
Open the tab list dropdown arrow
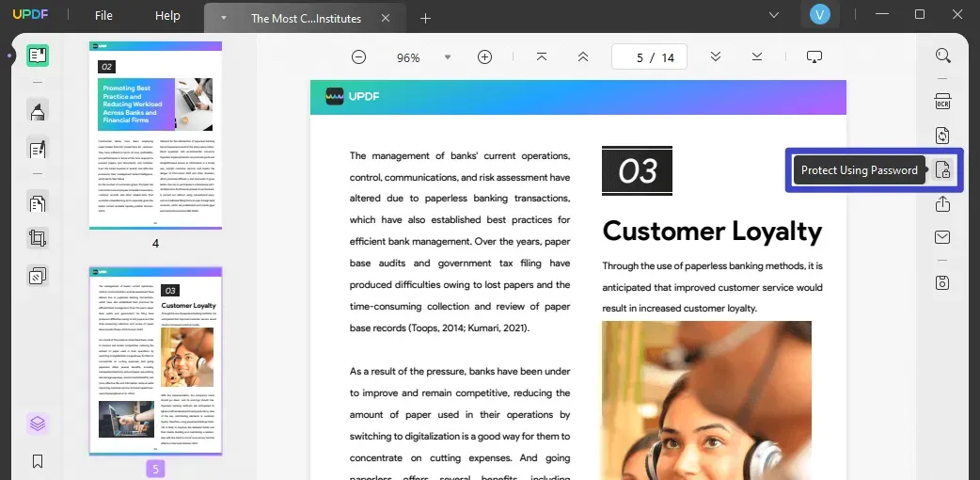[x=224, y=18]
